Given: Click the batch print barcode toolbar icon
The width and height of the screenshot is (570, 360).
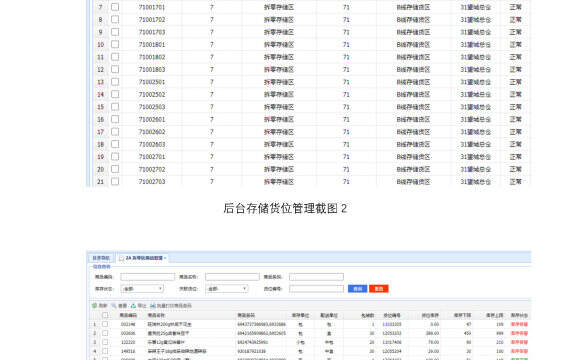Looking at the screenshot, I should [153, 305].
